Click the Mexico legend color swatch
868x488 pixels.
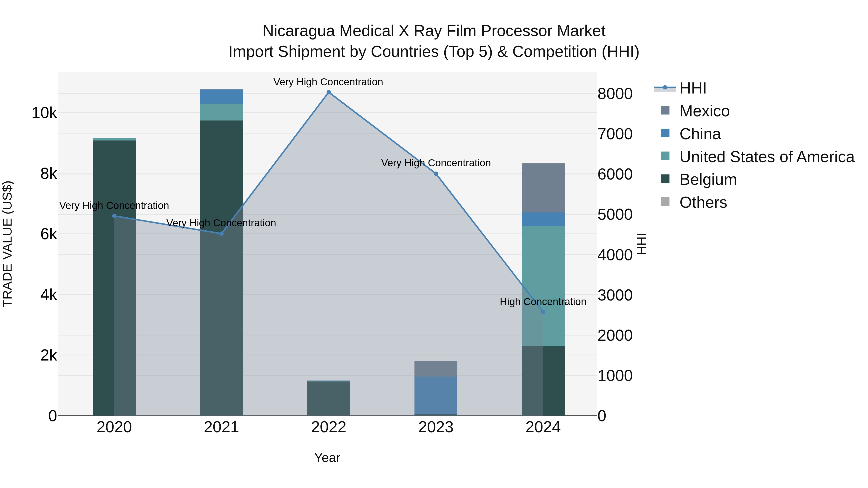(x=665, y=110)
